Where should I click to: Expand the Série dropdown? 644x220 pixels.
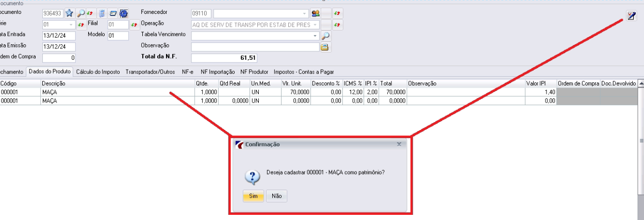coord(71,24)
